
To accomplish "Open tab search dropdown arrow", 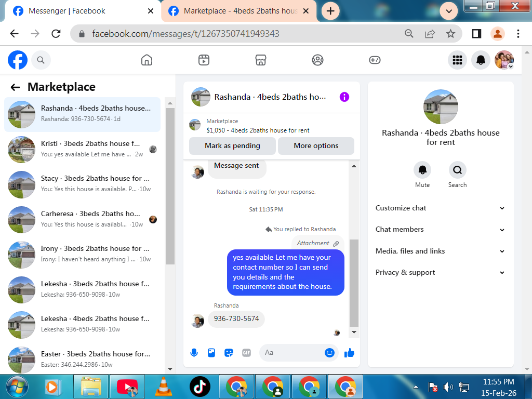I will point(449,11).
